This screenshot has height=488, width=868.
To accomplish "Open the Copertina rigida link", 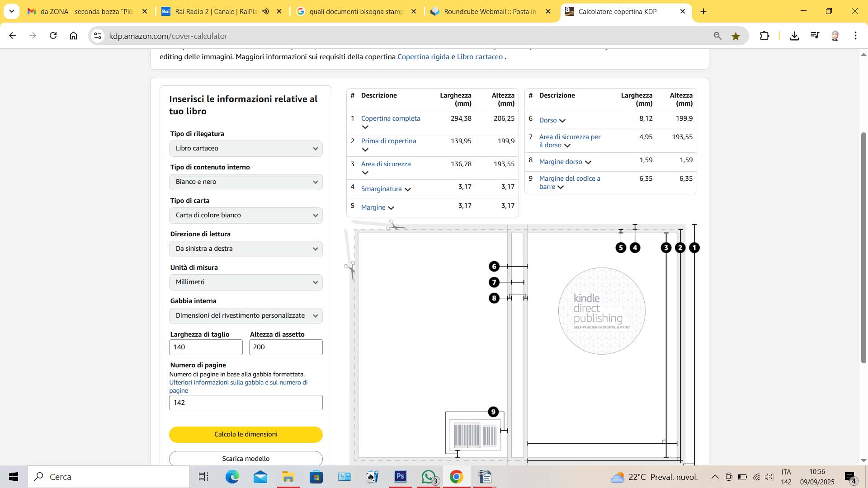I will point(423,57).
